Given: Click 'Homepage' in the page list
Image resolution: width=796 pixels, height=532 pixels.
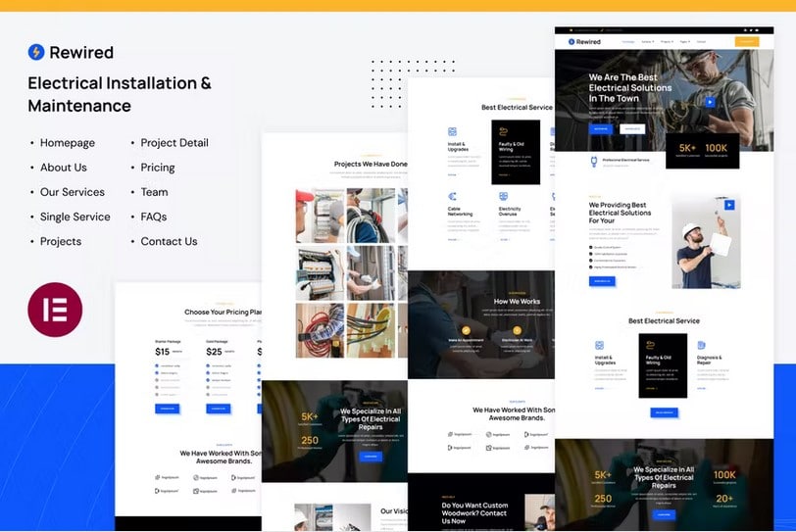Looking at the screenshot, I should [x=68, y=143].
